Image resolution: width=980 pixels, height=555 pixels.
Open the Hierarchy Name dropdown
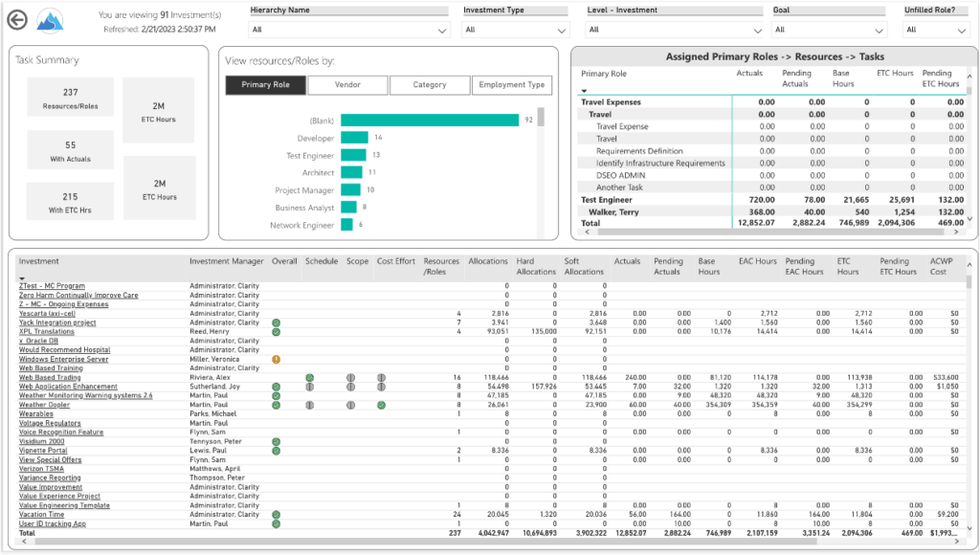(x=349, y=30)
